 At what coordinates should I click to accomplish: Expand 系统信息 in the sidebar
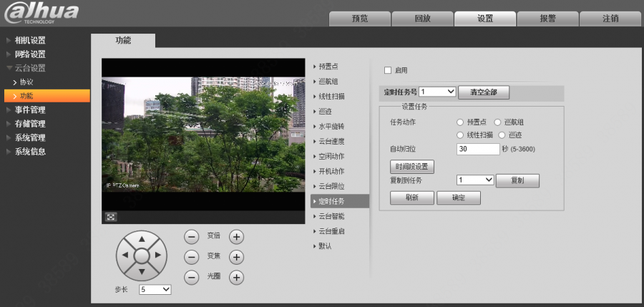tap(30, 152)
